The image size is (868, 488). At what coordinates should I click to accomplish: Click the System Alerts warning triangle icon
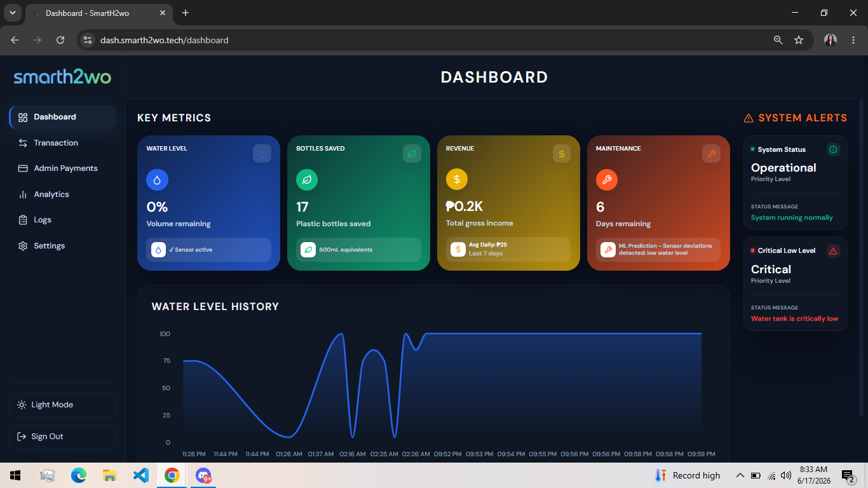click(749, 118)
